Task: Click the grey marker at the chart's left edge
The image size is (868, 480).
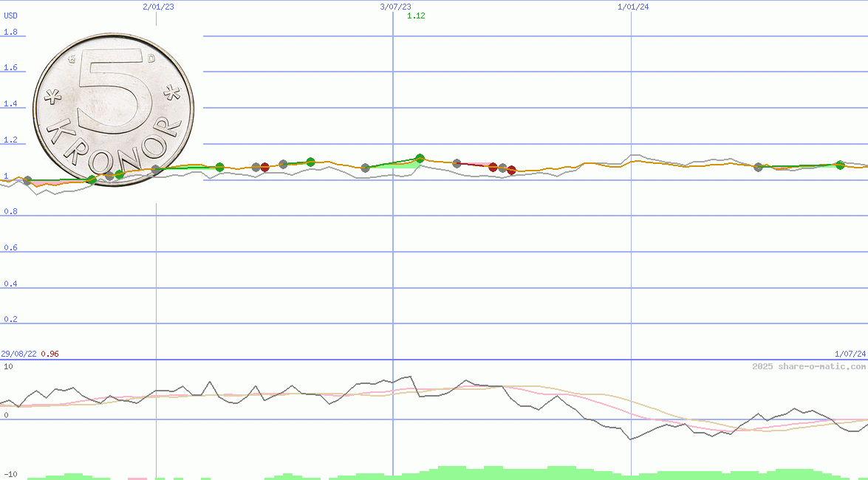Action: coord(27,180)
